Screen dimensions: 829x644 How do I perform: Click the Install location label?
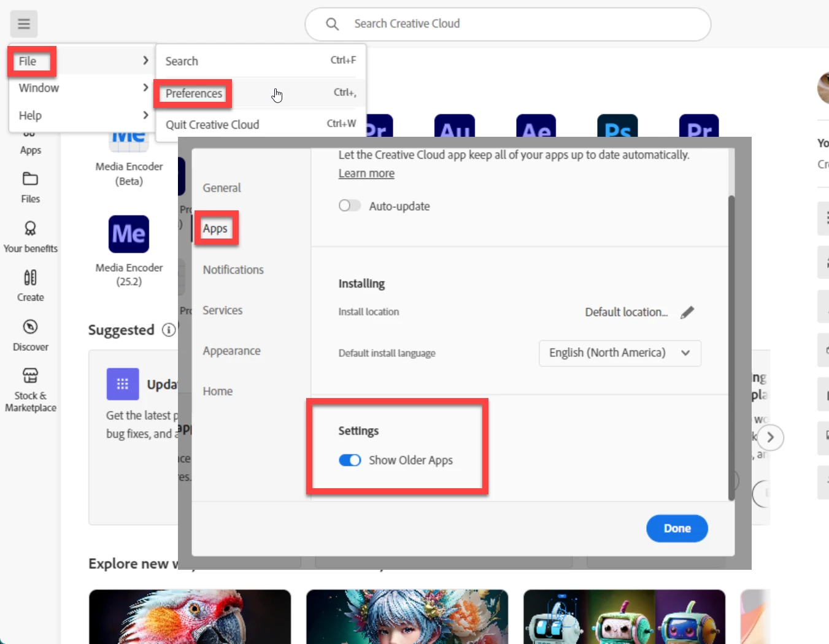369,312
